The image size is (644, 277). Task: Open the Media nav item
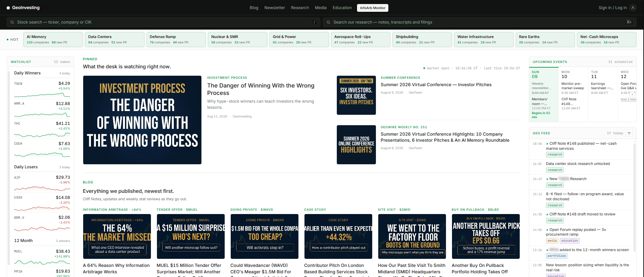click(x=321, y=8)
